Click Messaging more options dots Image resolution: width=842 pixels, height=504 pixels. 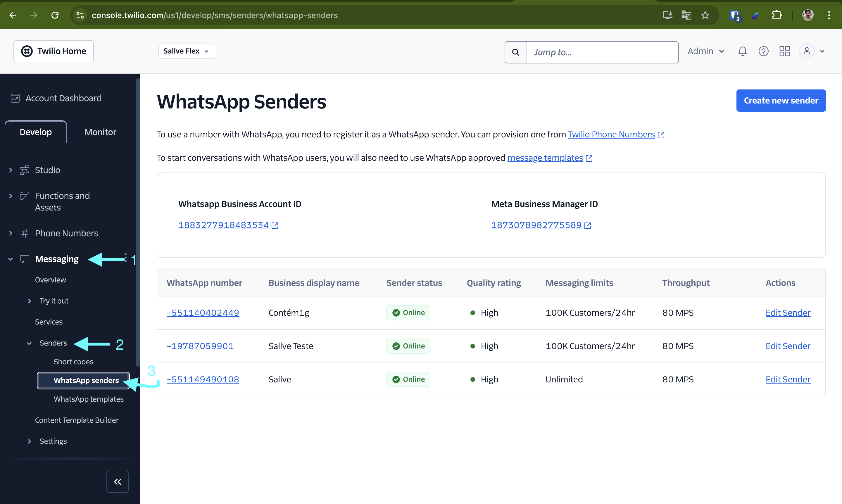tap(126, 258)
